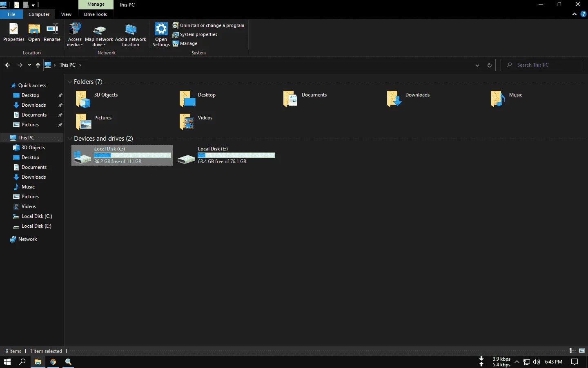Click the Search This PC field
This screenshot has height=368, width=588.
pyautogui.click(x=542, y=65)
